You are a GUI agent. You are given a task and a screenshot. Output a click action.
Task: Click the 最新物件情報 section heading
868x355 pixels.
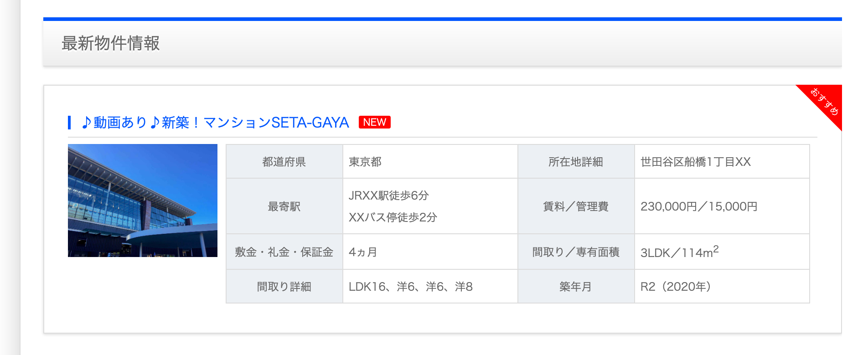pos(111,43)
